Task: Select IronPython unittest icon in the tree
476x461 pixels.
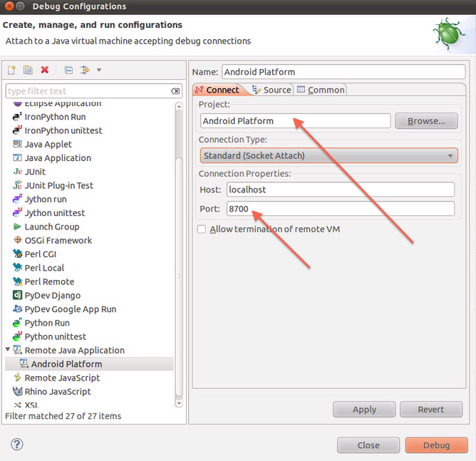Action: 17,130
